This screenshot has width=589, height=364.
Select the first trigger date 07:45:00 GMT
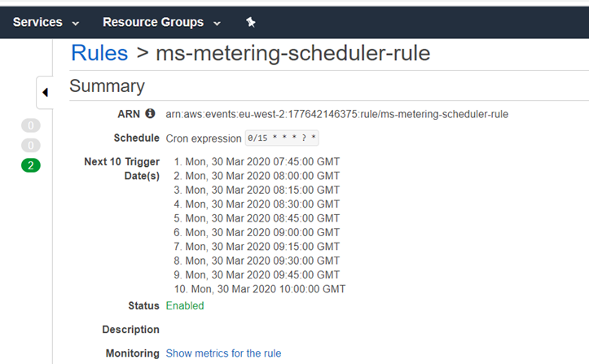(257, 162)
